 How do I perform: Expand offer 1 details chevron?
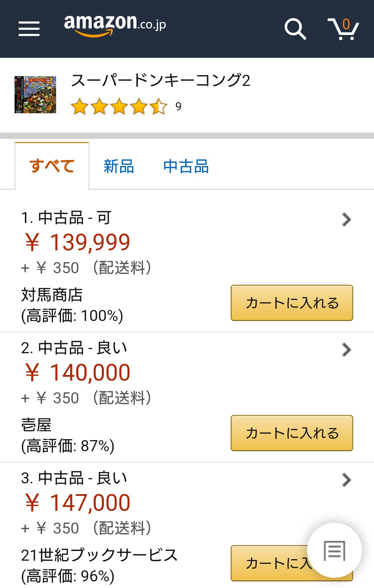tap(346, 220)
